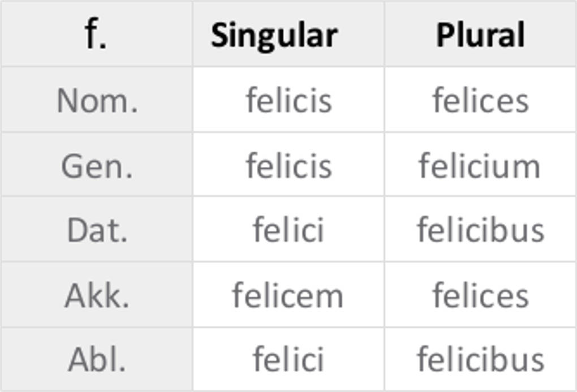Select the Akk. row label
Image resolution: width=577 pixels, height=392 pixels.
tap(97, 295)
